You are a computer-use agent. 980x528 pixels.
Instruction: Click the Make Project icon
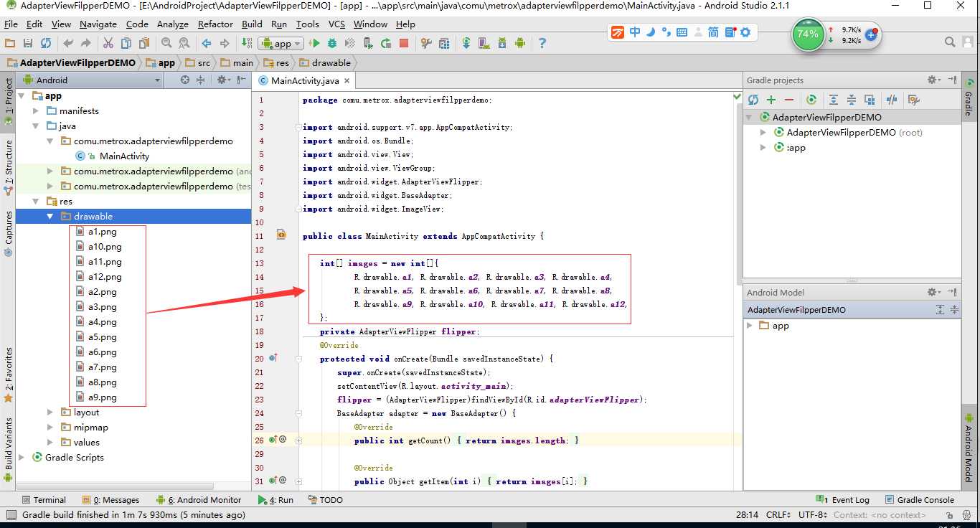tap(246, 43)
